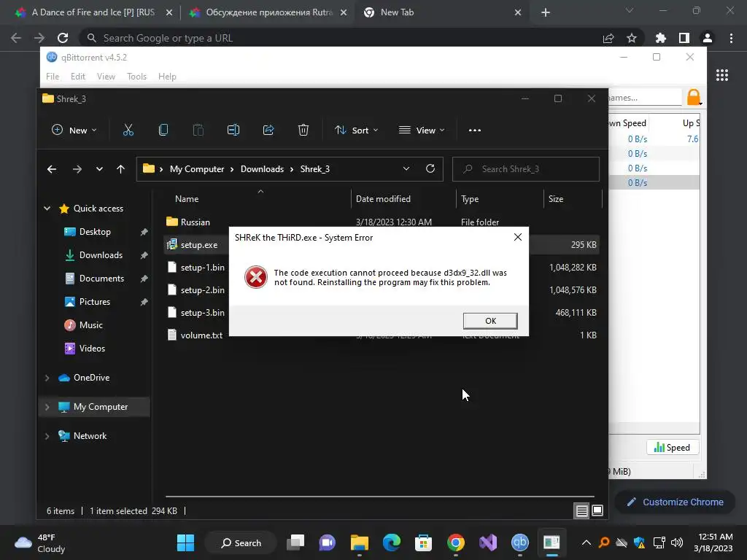Open the Windows Start menu
747x560 pixels.
[185, 542]
